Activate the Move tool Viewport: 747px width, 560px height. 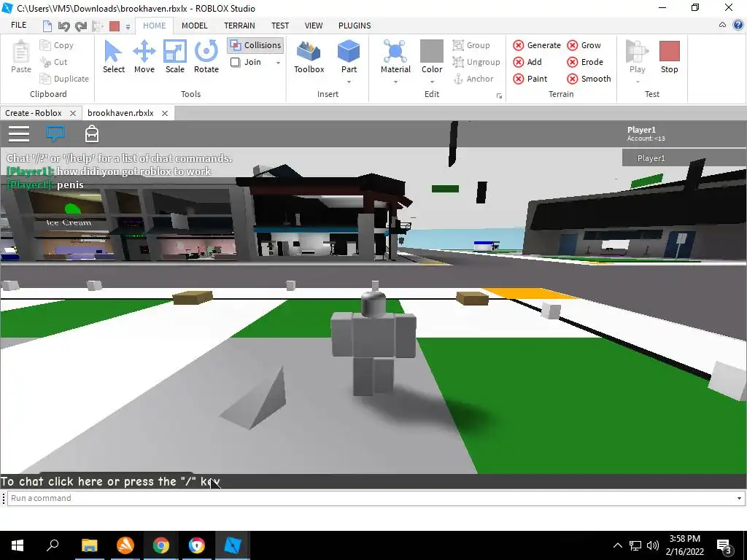click(144, 57)
